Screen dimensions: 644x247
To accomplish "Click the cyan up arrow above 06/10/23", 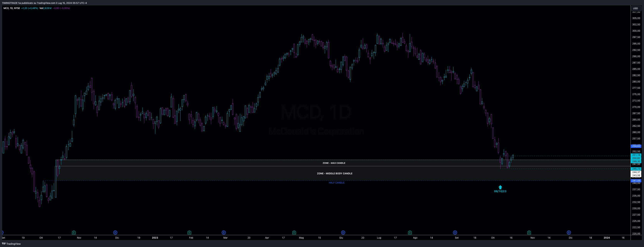I will pyautogui.click(x=500, y=187).
